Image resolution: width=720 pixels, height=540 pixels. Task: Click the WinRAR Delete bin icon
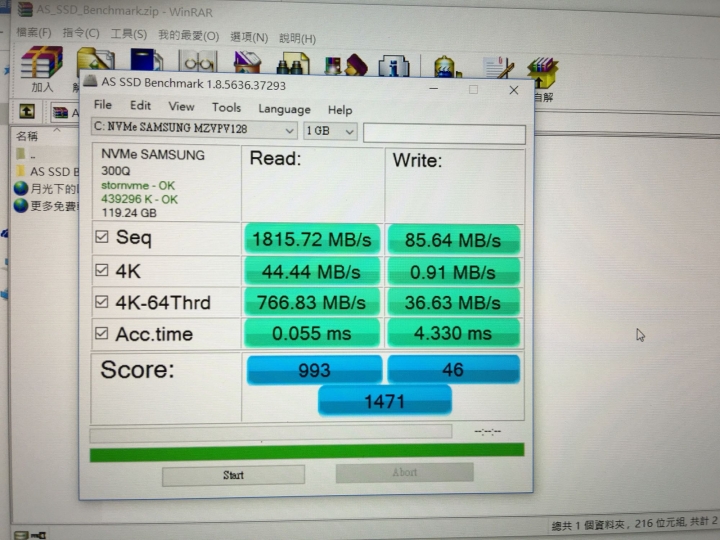247,63
